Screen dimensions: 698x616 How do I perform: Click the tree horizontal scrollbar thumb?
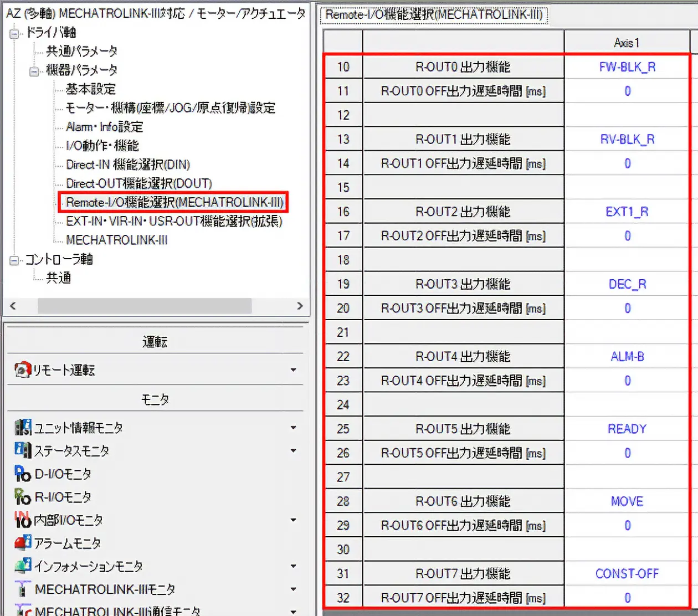[144, 306]
